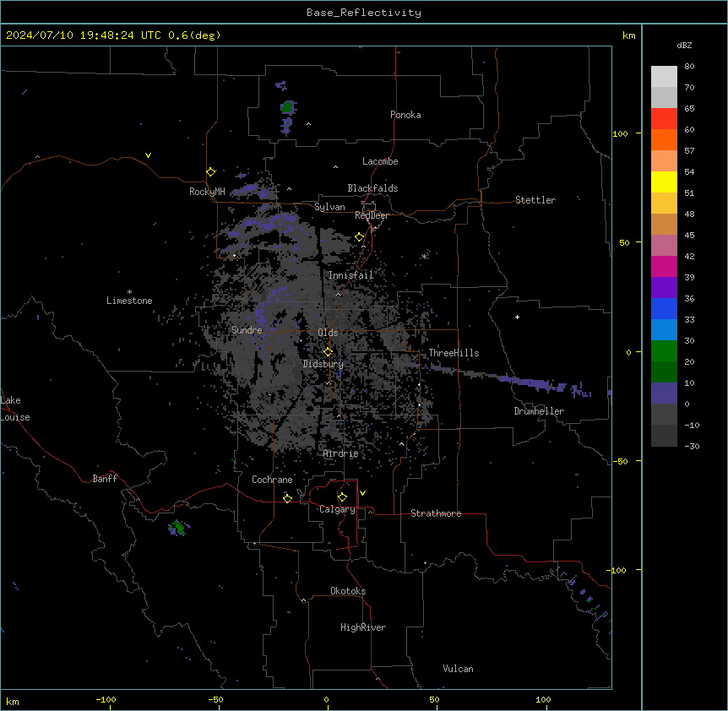This screenshot has width=728, height=711.
Task: Click the yellow V marker east of Calgary diamond
Action: [362, 493]
